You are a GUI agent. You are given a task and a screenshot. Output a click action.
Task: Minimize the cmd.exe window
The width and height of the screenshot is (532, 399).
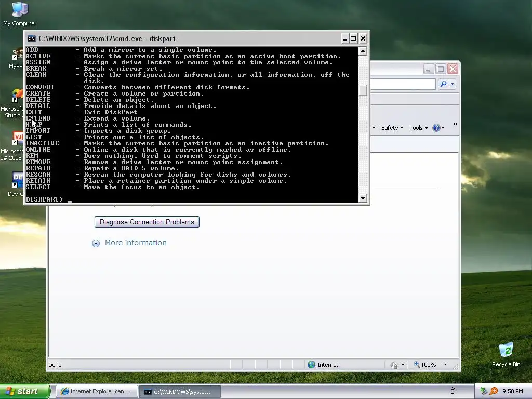point(345,38)
